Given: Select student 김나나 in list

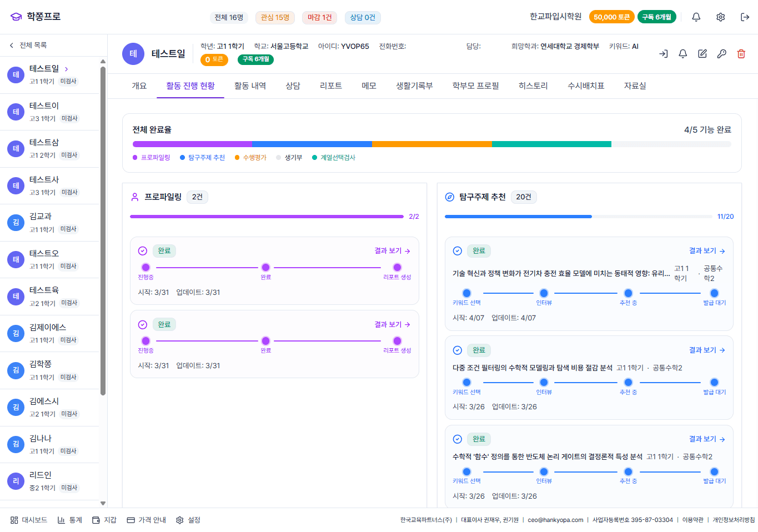Looking at the screenshot, I should click(50, 444).
